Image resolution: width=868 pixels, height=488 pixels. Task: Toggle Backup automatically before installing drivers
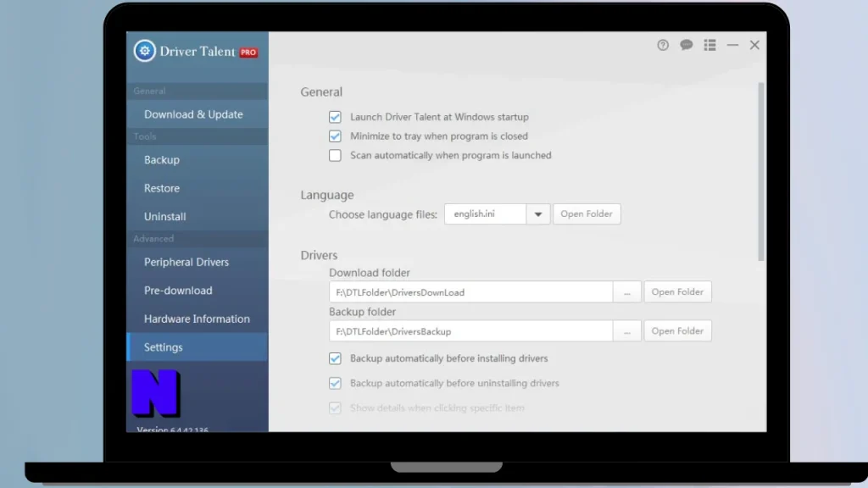[x=335, y=358]
